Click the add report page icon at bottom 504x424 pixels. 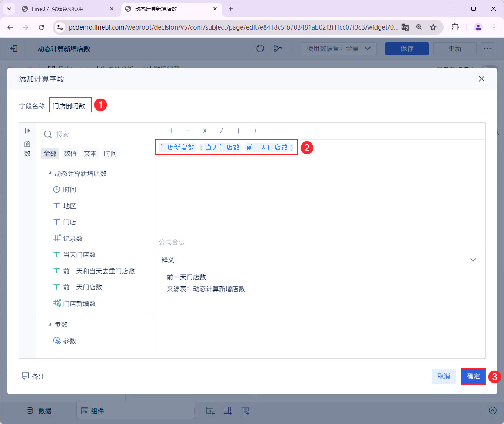245,411
